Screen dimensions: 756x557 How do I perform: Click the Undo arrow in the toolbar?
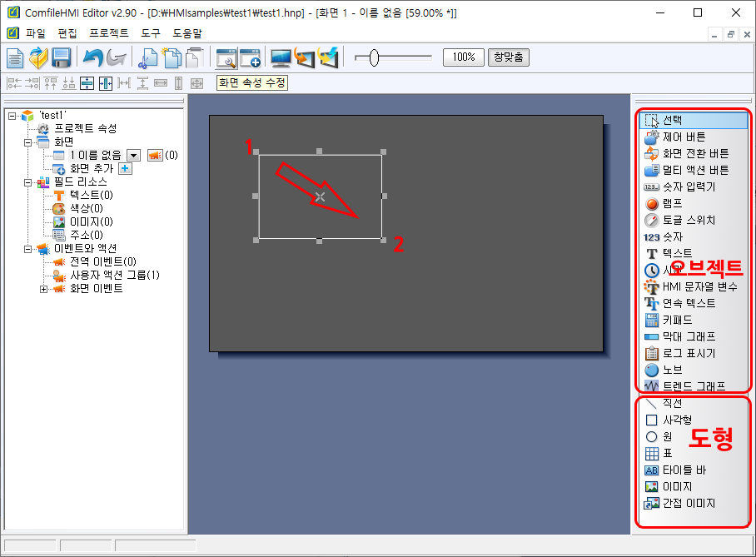(92, 57)
